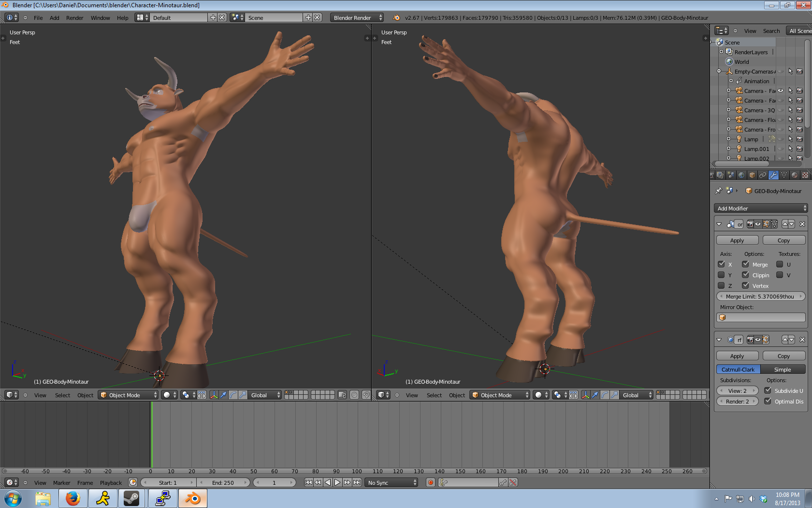
Task: Click the Merge Limit value slider
Action: pyautogui.click(x=760, y=297)
